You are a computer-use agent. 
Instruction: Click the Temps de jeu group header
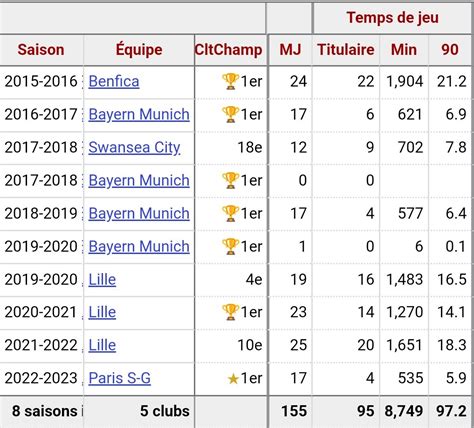tap(392, 18)
